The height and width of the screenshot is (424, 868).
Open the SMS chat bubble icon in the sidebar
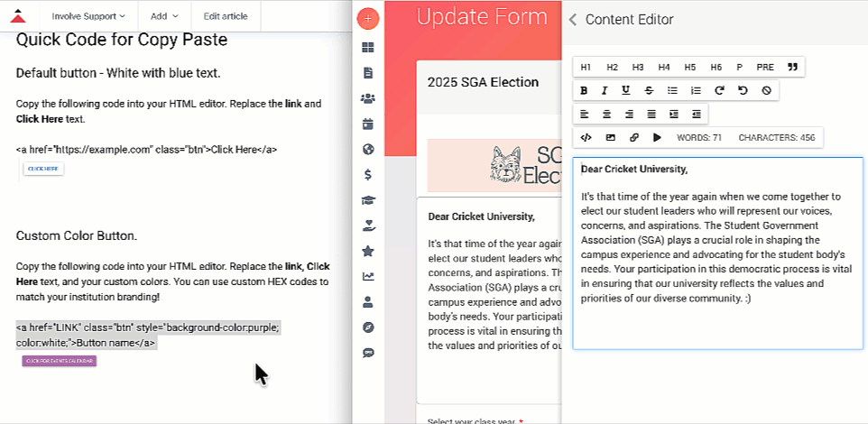click(x=368, y=353)
